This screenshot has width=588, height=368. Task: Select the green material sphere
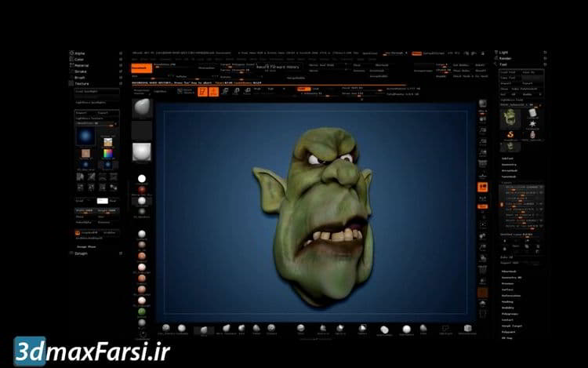point(142,312)
